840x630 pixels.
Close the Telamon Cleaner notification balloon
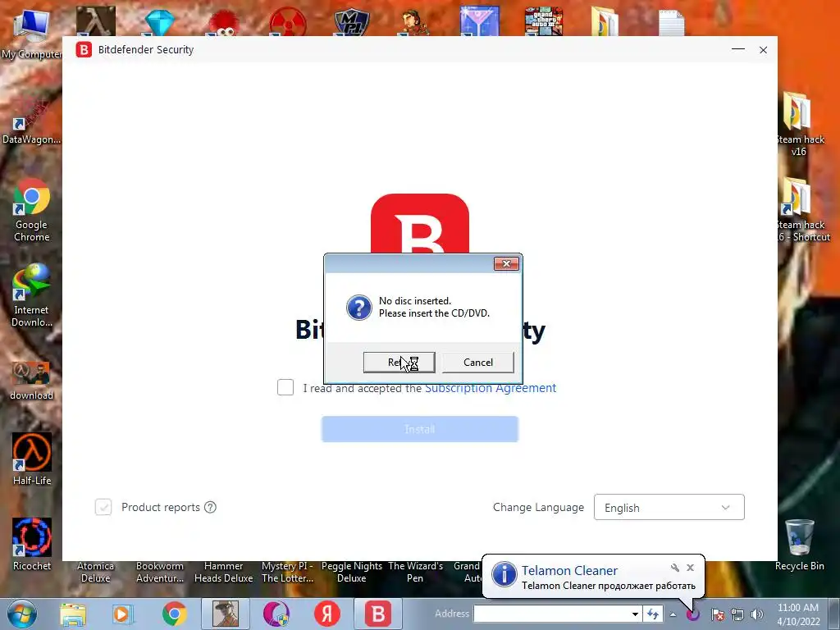[690, 568]
